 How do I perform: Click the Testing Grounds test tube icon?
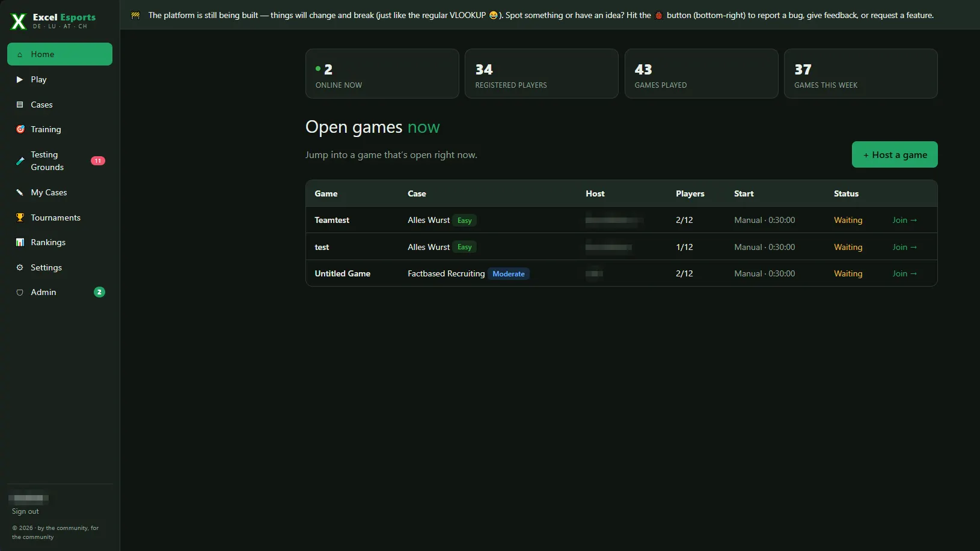click(x=20, y=161)
